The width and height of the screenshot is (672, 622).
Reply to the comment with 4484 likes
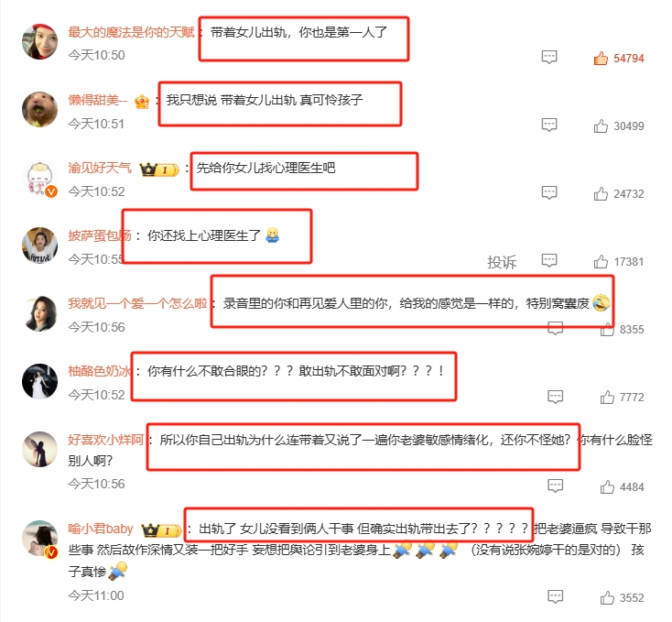(x=556, y=486)
